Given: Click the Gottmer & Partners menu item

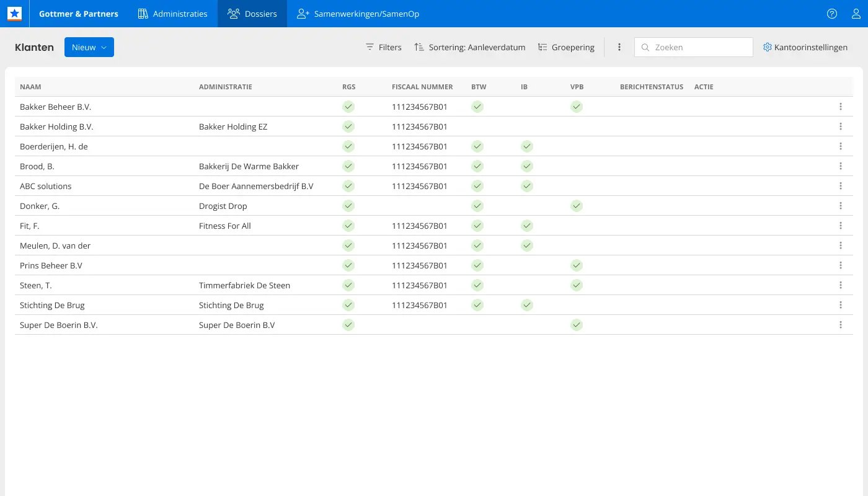Looking at the screenshot, I should coord(79,13).
